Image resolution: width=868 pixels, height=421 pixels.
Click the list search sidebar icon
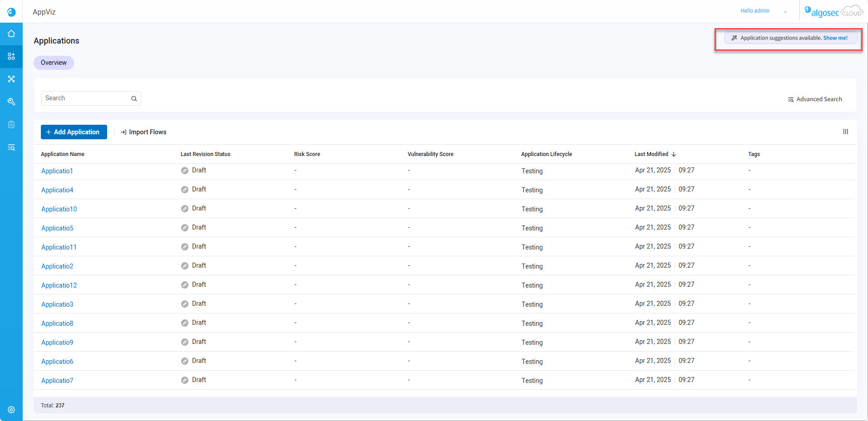click(11, 147)
